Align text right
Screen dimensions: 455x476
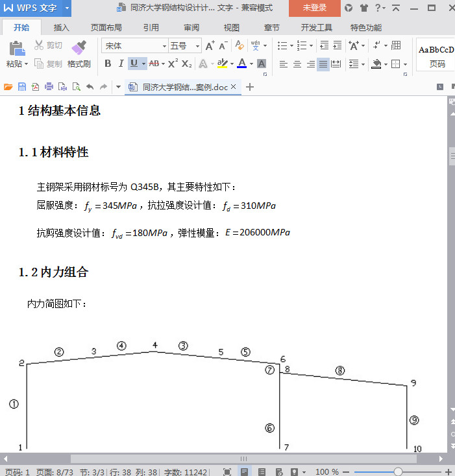tap(310, 64)
